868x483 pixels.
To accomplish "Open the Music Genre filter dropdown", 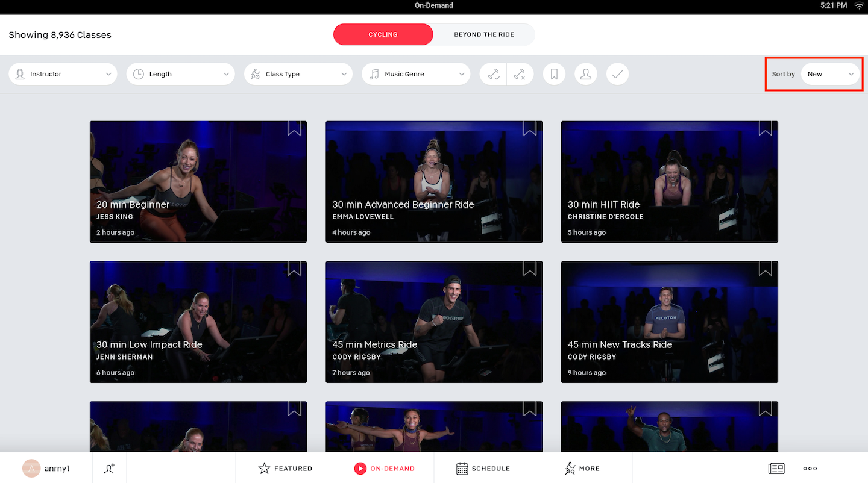I will [416, 74].
